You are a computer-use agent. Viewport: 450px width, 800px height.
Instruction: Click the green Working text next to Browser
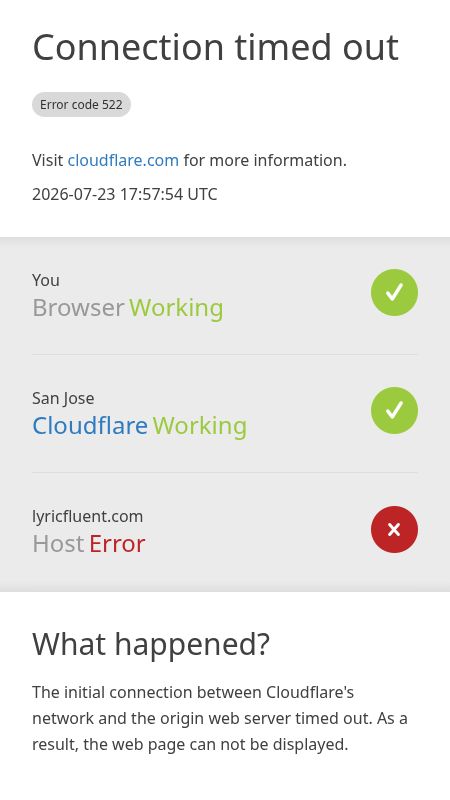click(x=176, y=308)
